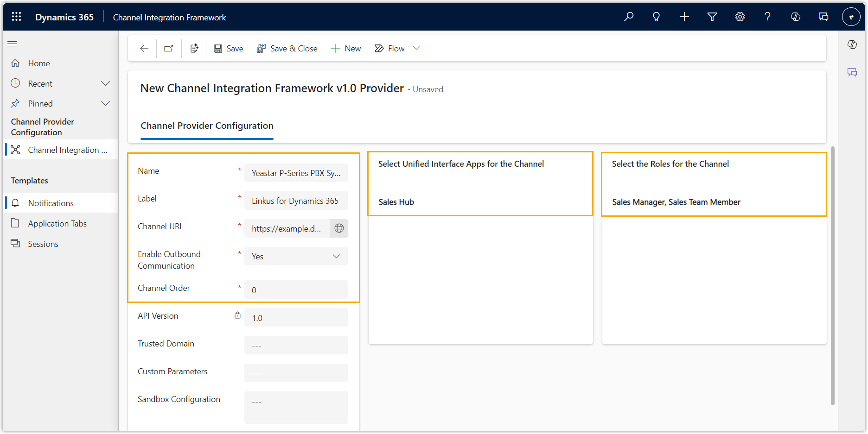This screenshot has width=868, height=434.
Task: Open the lightbulb assistant icon
Action: click(656, 17)
